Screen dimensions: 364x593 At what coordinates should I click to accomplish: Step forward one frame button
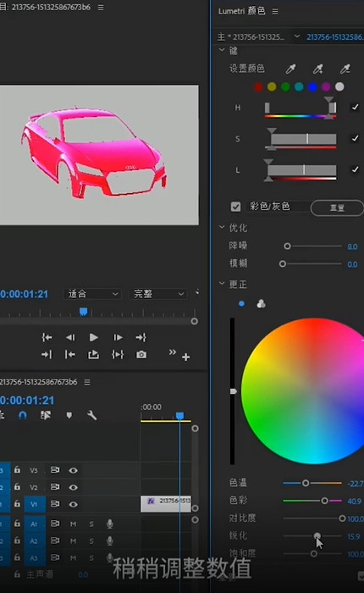[118, 337]
